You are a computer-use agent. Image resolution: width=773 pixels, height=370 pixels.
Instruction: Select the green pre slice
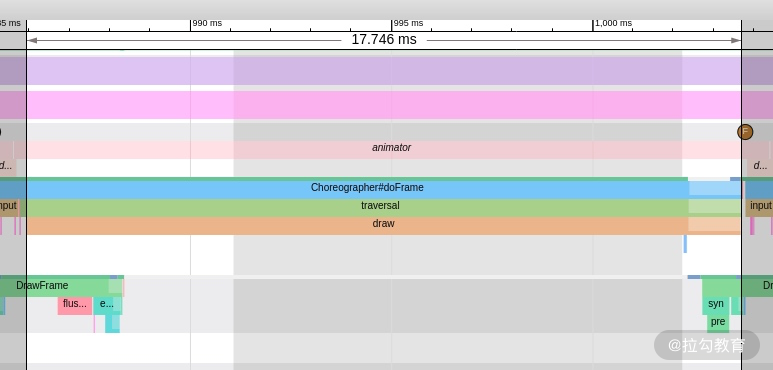click(718, 323)
